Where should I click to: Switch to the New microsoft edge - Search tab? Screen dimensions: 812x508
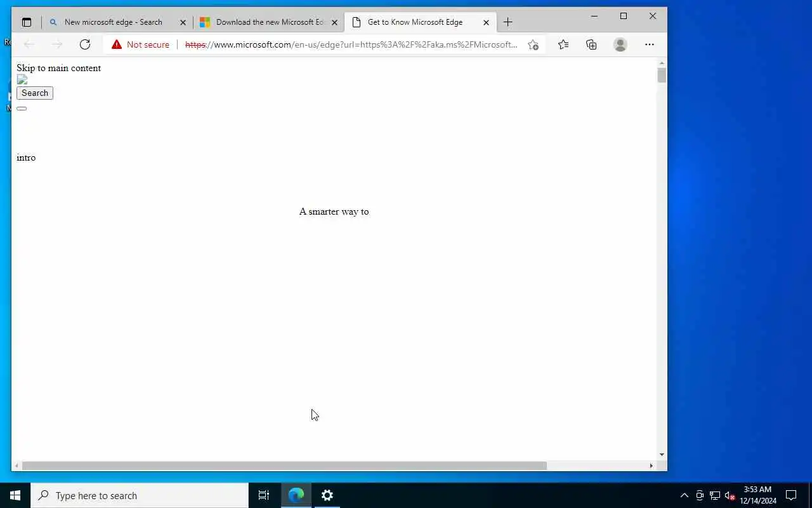(118, 22)
